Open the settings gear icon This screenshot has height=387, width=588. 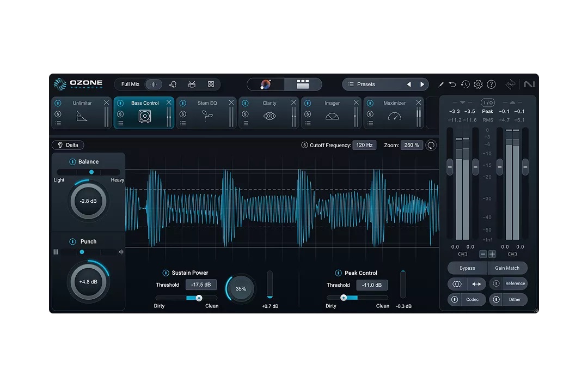(x=478, y=84)
